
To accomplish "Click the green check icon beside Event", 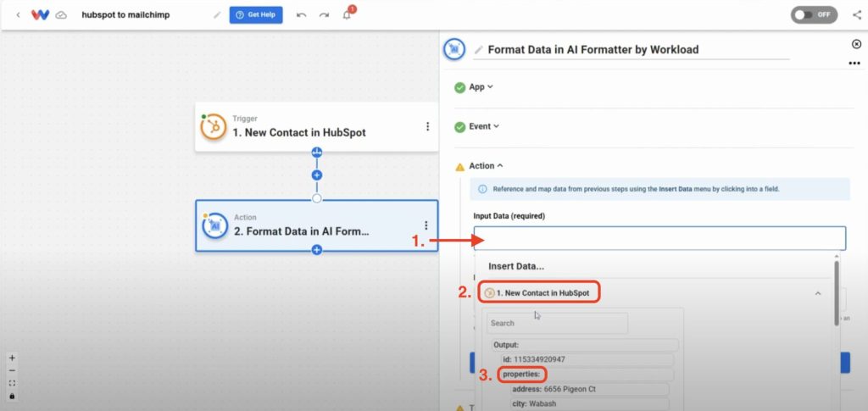I will [x=460, y=127].
